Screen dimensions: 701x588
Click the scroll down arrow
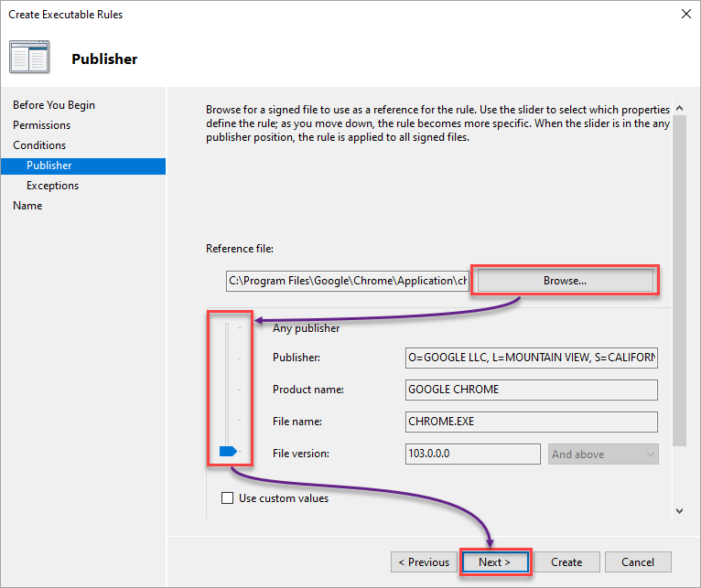680,511
